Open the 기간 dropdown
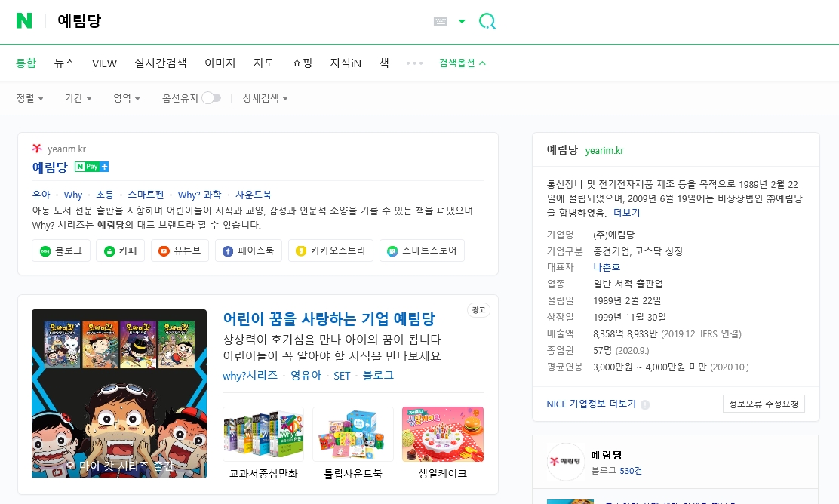This screenshot has height=504, width=839. (78, 98)
